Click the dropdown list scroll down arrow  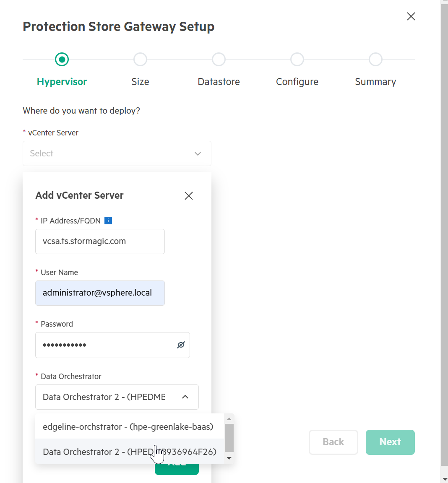pyautogui.click(x=229, y=458)
